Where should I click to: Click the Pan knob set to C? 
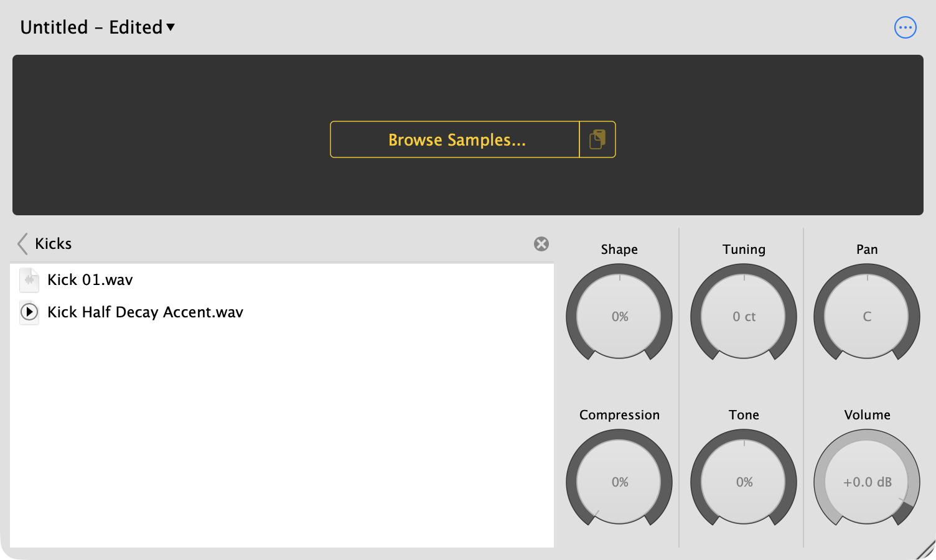pyautogui.click(x=867, y=316)
